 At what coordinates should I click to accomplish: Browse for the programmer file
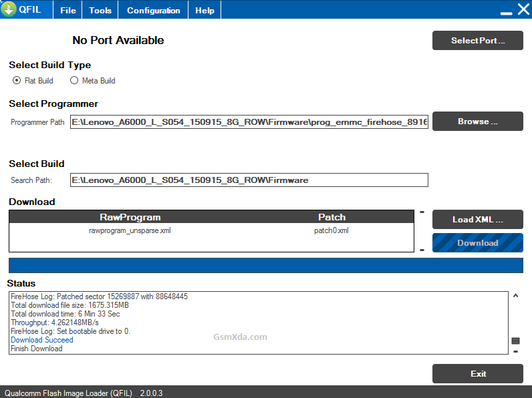pos(478,122)
